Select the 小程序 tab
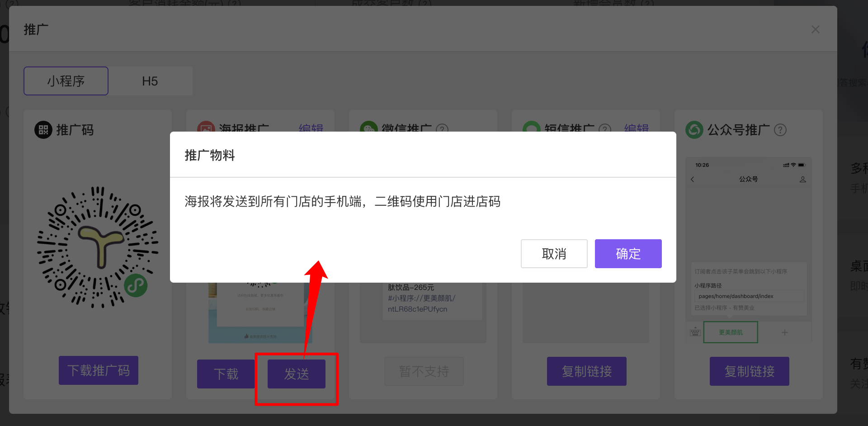This screenshot has width=868, height=426. [66, 81]
